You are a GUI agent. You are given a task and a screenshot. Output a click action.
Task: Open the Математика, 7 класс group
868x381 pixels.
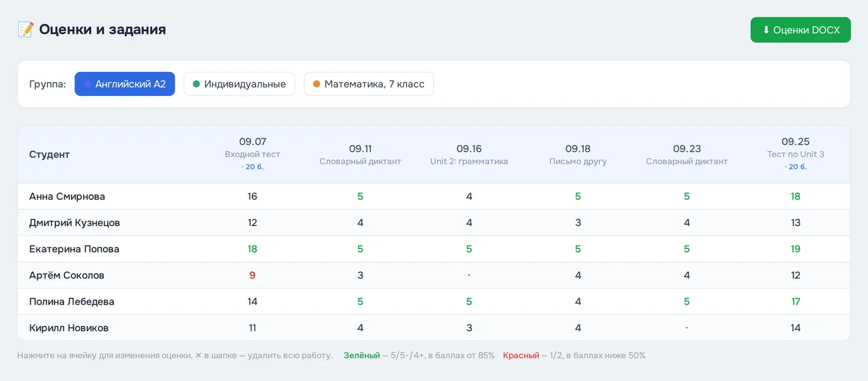[x=368, y=84]
